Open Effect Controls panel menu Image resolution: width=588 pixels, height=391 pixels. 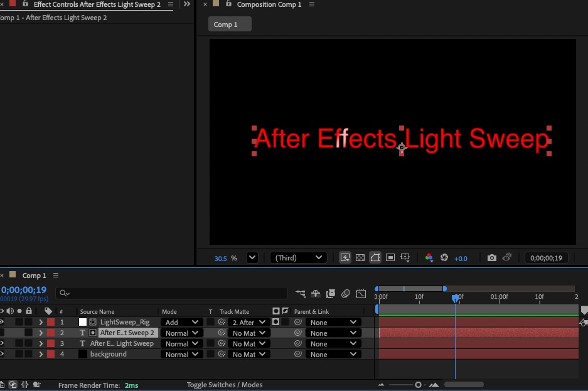[x=171, y=4]
